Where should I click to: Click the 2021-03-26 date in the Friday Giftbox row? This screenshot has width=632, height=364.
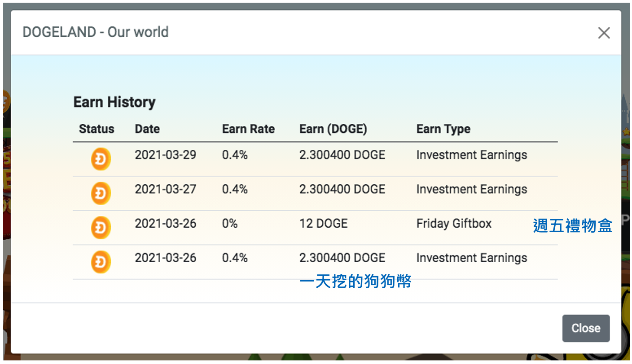[166, 223]
